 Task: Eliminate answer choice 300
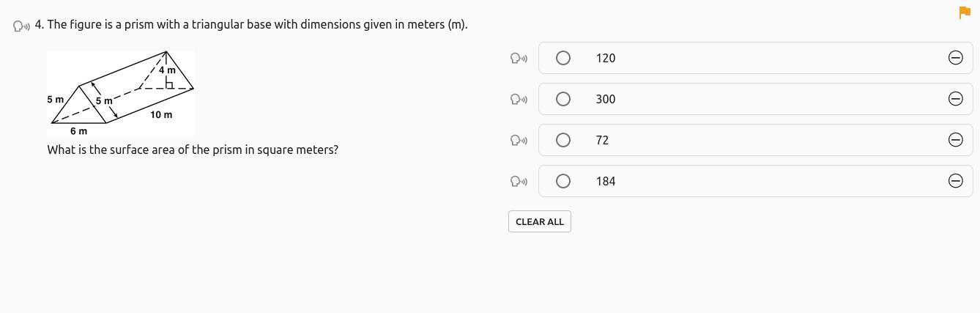point(955,99)
